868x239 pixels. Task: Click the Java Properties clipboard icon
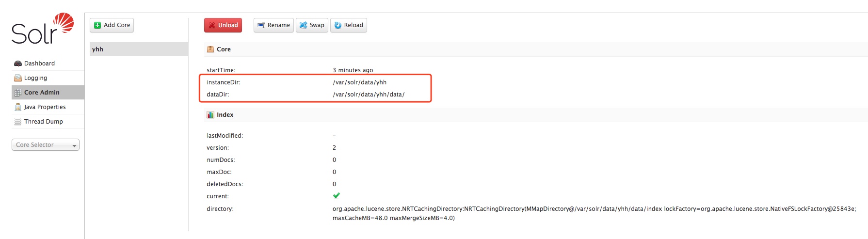18,107
